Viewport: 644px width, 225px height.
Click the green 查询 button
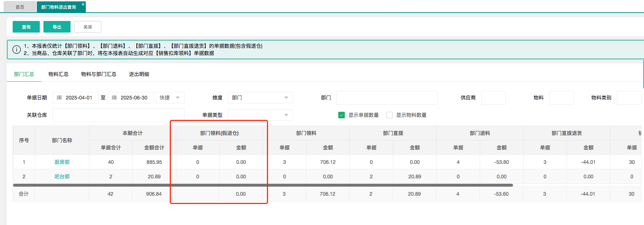point(26,27)
